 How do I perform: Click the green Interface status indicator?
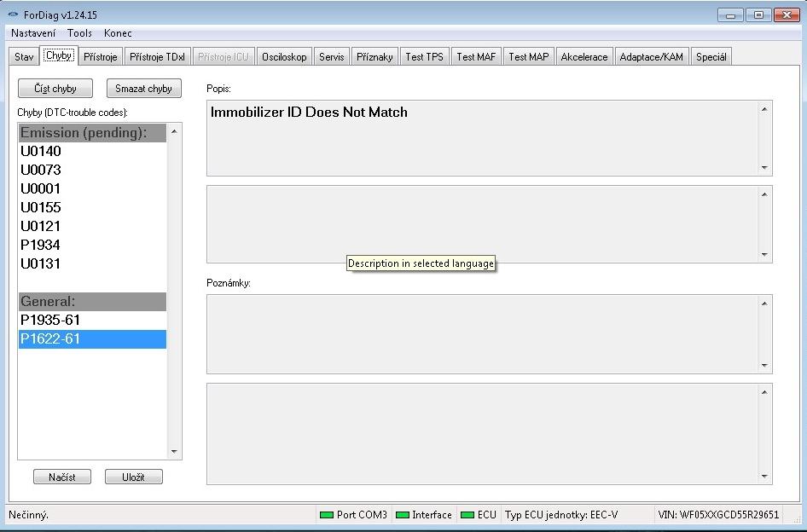coord(402,515)
